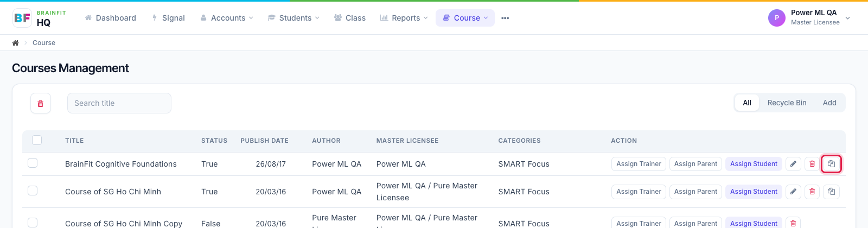Expand the Reports dropdown menu
This screenshot has width=868, height=228.
click(404, 18)
